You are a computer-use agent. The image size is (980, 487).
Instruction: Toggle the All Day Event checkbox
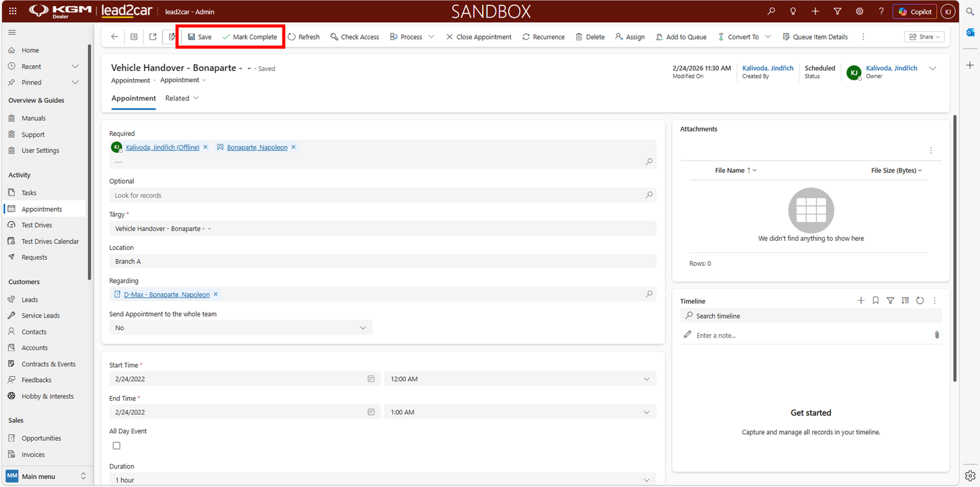[x=116, y=446]
